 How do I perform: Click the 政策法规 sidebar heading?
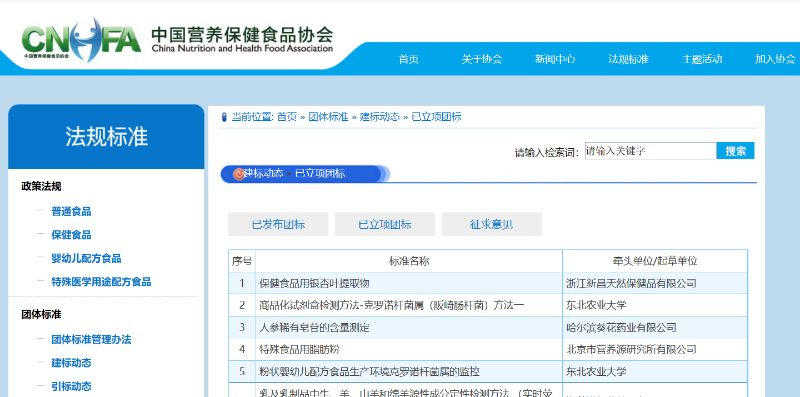[x=41, y=186]
